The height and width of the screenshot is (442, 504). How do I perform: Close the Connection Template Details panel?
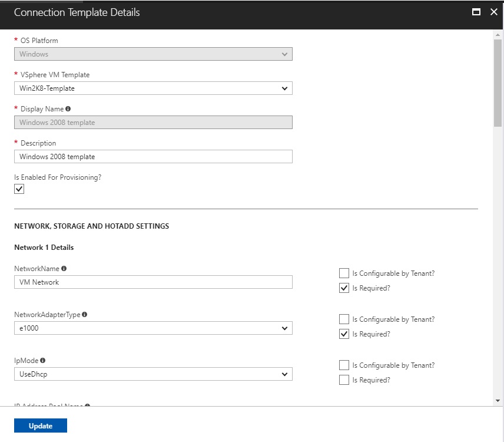pos(493,12)
